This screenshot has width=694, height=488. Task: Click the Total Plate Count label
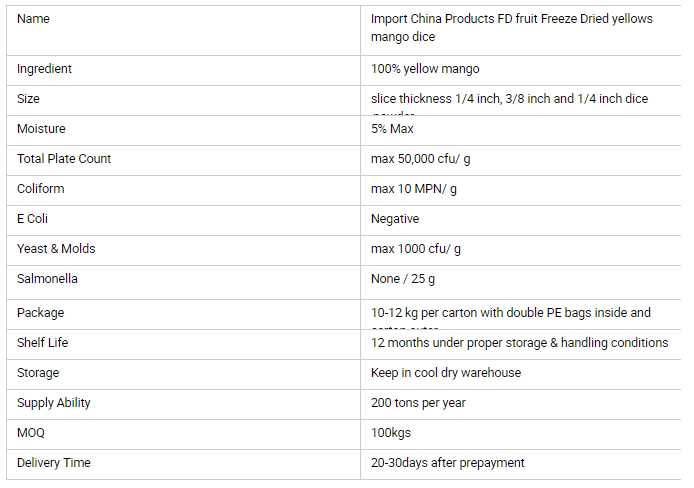pyautogui.click(x=64, y=159)
